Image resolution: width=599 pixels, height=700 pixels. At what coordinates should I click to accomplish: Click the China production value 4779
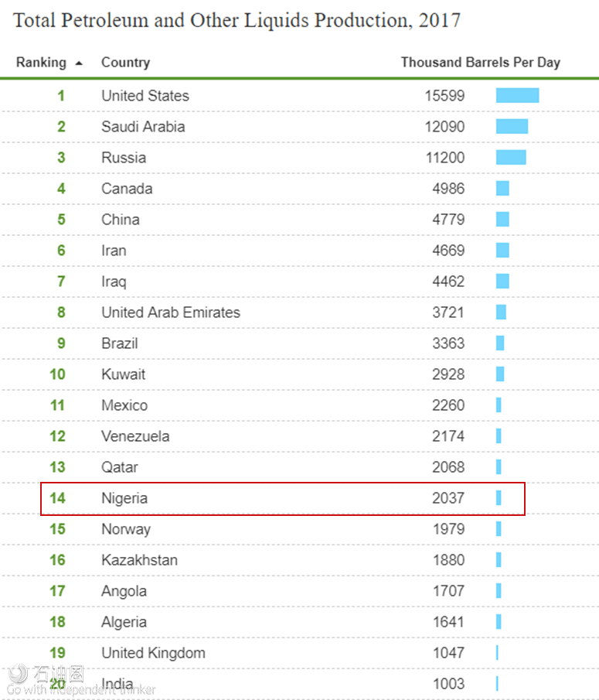coord(448,220)
